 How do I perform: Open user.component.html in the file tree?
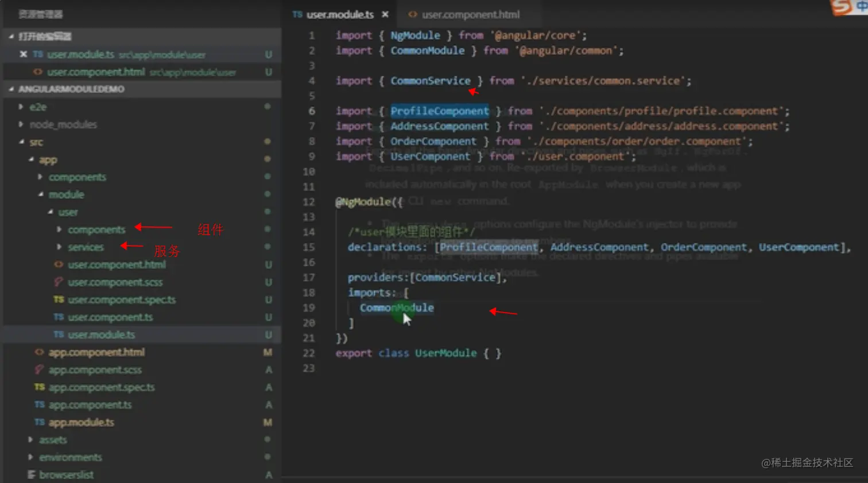117,264
